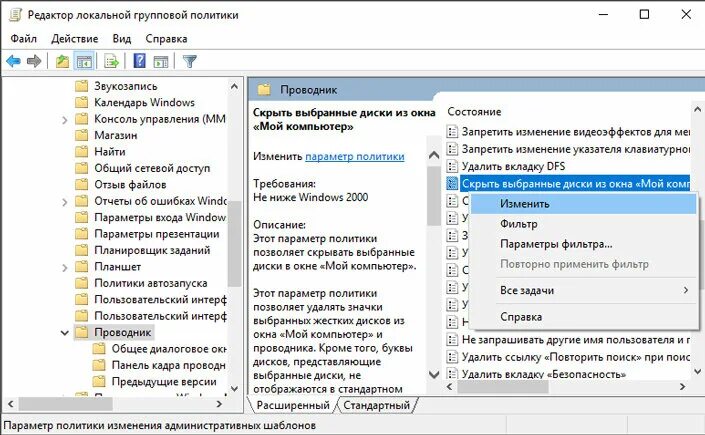This screenshot has width=705, height=435.
Task: Click the 'Состояние' column header
Action: (474, 112)
